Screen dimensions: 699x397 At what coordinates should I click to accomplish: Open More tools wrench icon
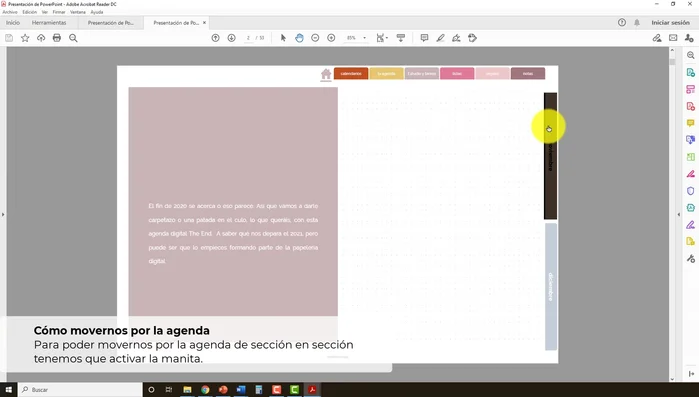691,258
